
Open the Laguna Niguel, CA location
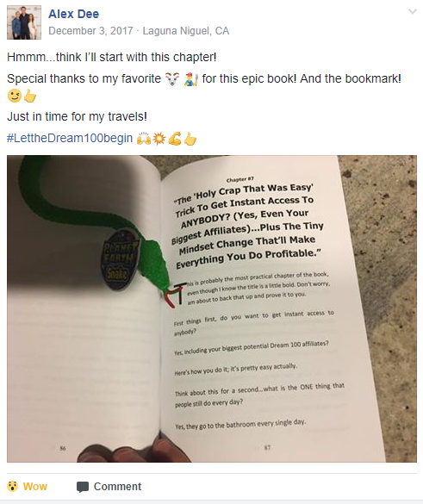click(x=186, y=31)
